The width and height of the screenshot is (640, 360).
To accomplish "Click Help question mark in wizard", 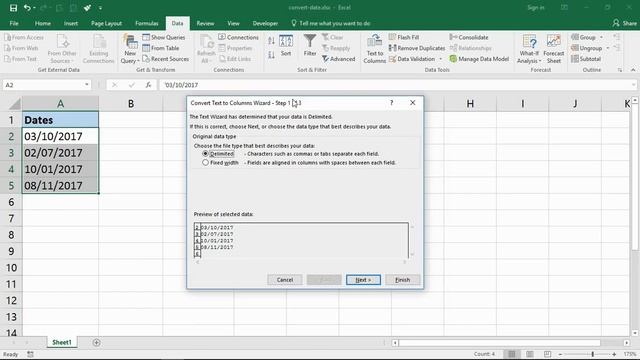I will [x=391, y=103].
